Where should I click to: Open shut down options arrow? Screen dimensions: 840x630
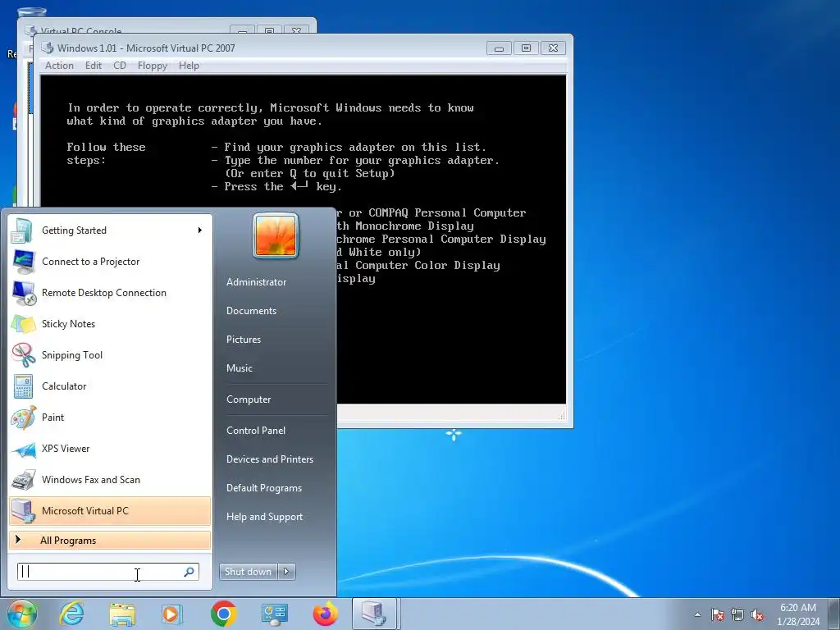[x=286, y=572]
